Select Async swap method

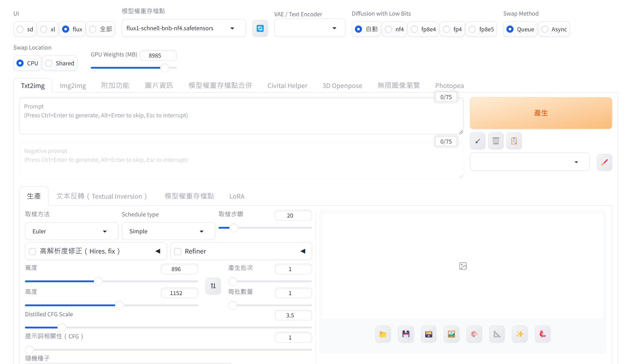click(554, 29)
